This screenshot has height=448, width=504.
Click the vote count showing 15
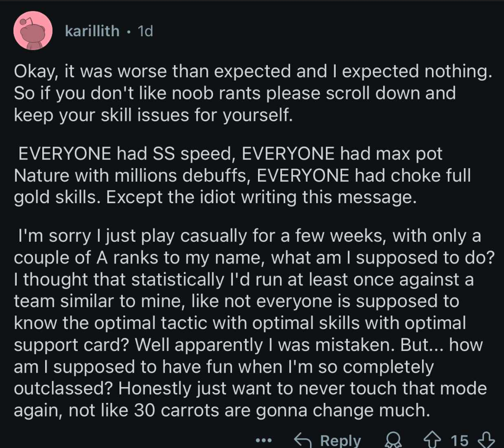click(x=459, y=440)
